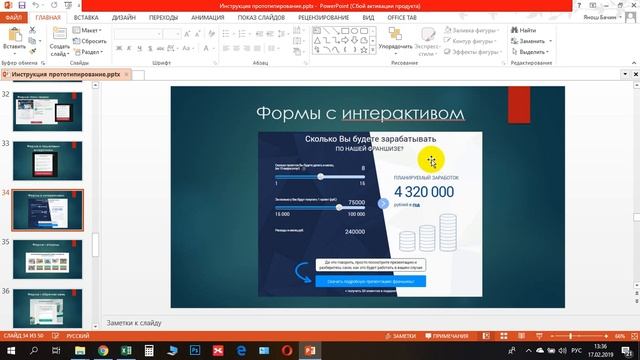Click the Найти find button
The height and width of the screenshot is (360, 640).
click(523, 30)
